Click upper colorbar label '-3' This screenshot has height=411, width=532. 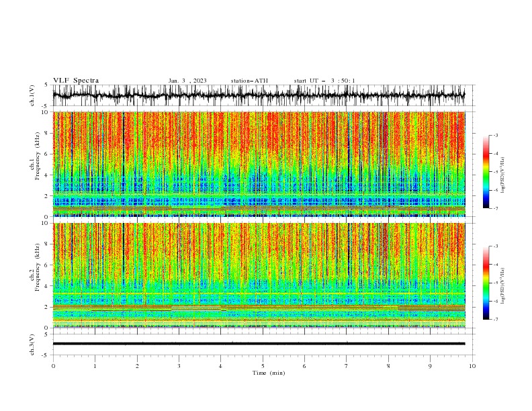(494, 135)
